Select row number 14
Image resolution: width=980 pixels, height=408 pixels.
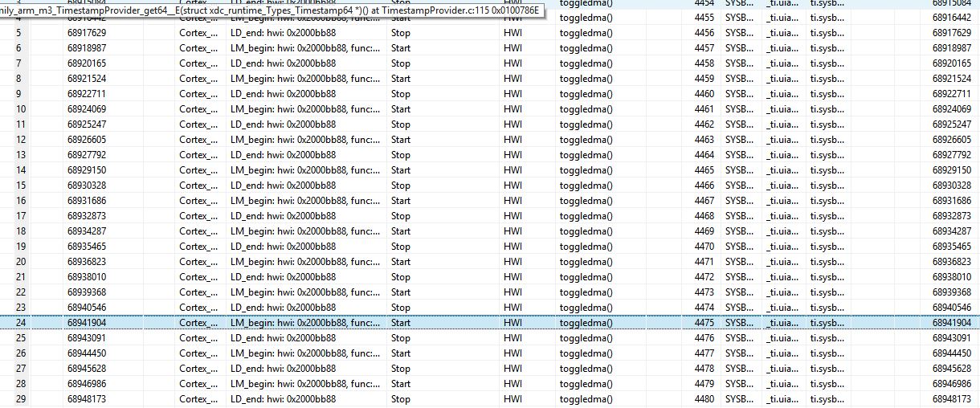click(x=21, y=170)
